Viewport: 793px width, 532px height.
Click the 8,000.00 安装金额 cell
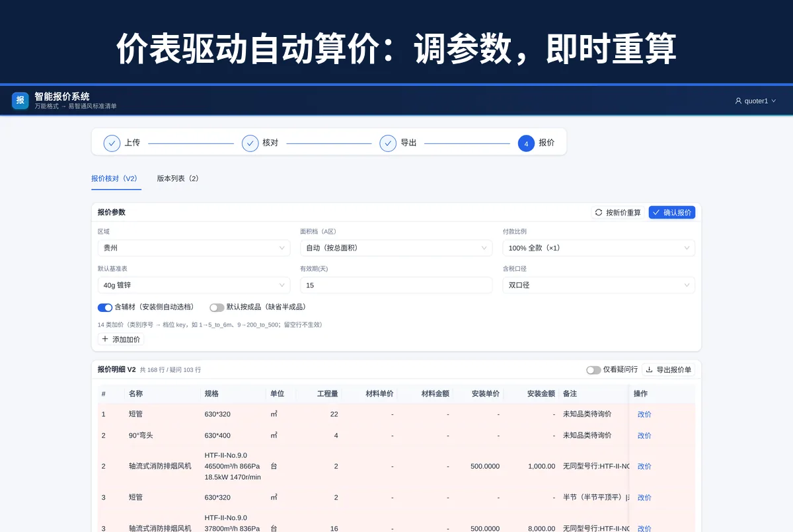tap(541, 529)
